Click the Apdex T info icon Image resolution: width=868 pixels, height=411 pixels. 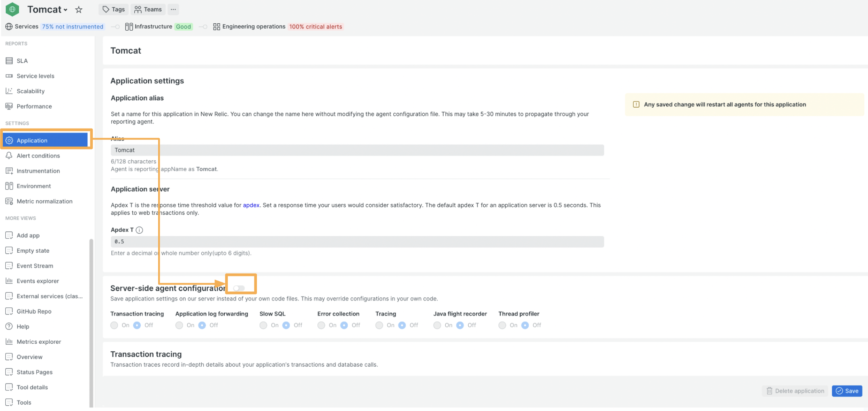click(139, 230)
